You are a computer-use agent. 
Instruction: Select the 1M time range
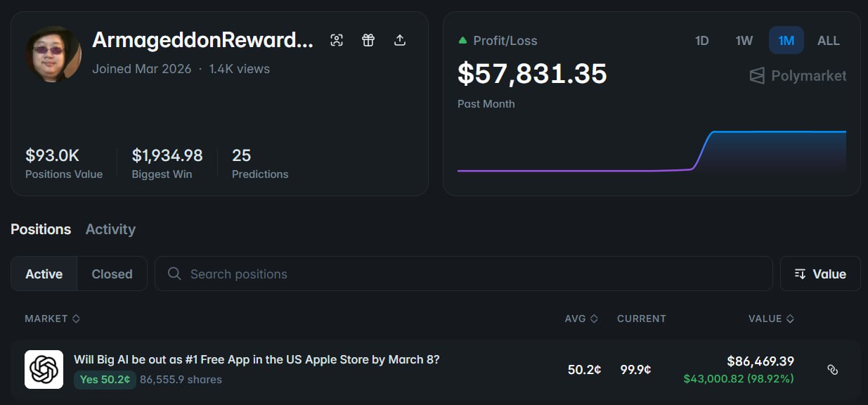click(x=786, y=41)
